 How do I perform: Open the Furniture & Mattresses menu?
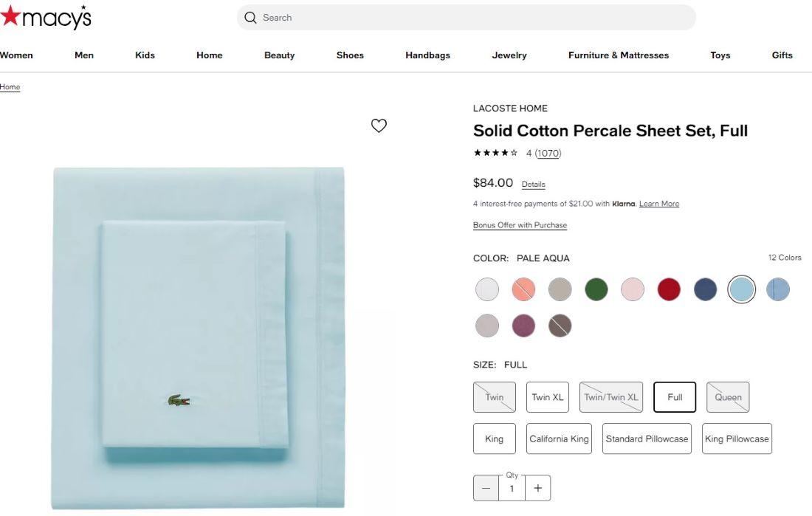[619, 55]
